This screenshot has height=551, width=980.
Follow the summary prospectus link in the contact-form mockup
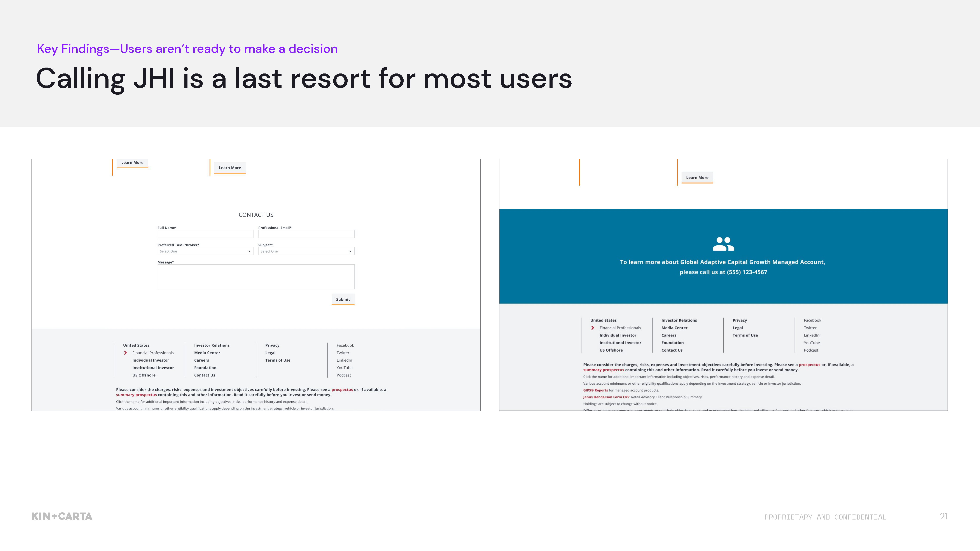coord(136,395)
